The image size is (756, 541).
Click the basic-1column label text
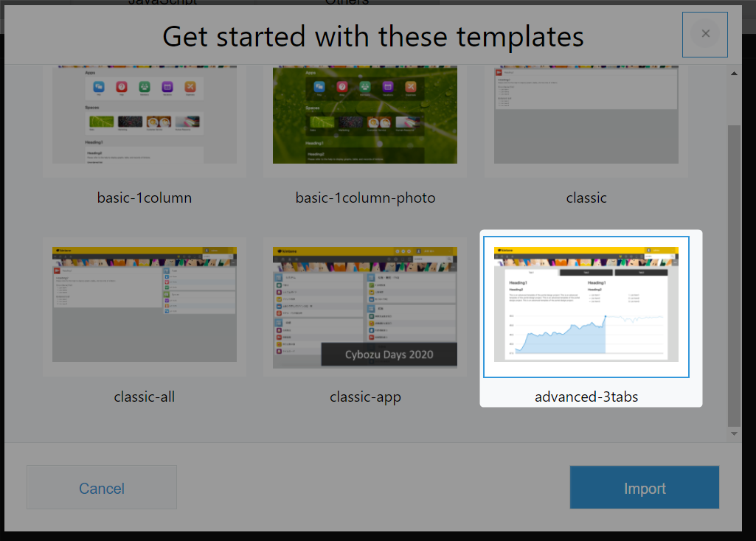144,198
